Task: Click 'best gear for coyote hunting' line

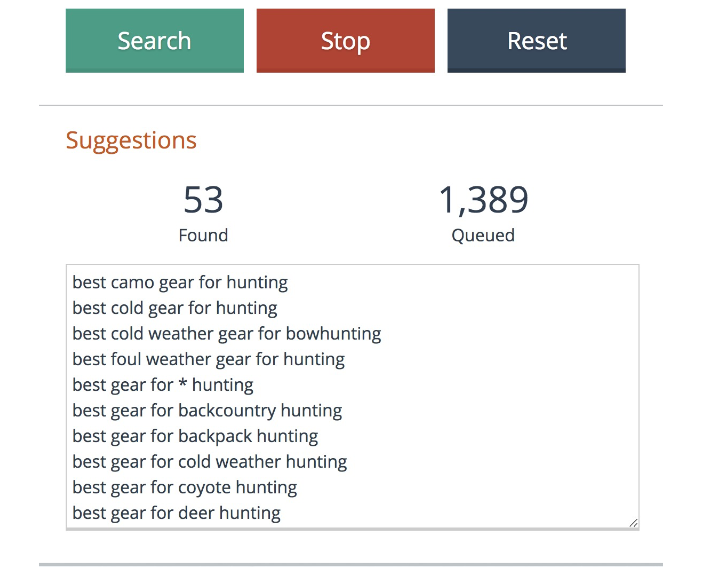Action: point(184,487)
